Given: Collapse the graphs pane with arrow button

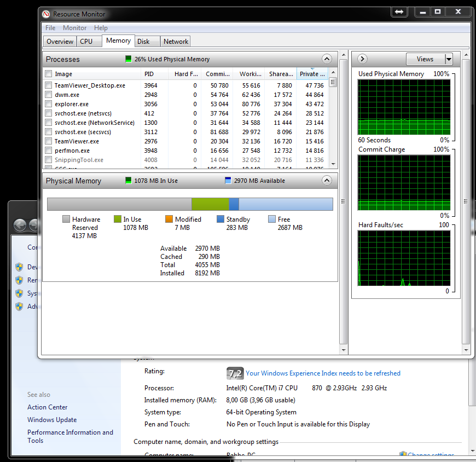Looking at the screenshot, I should tap(362, 59).
